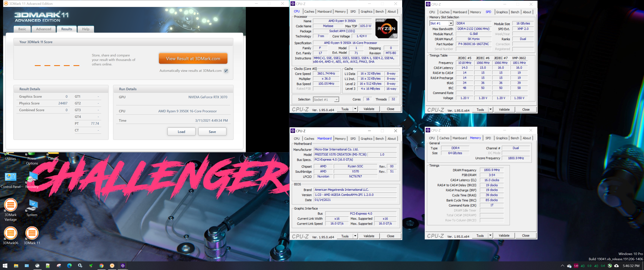The image size is (644, 270).
Task: Open the memory chip checkmark taskbar icon
Action: click(x=91, y=265)
